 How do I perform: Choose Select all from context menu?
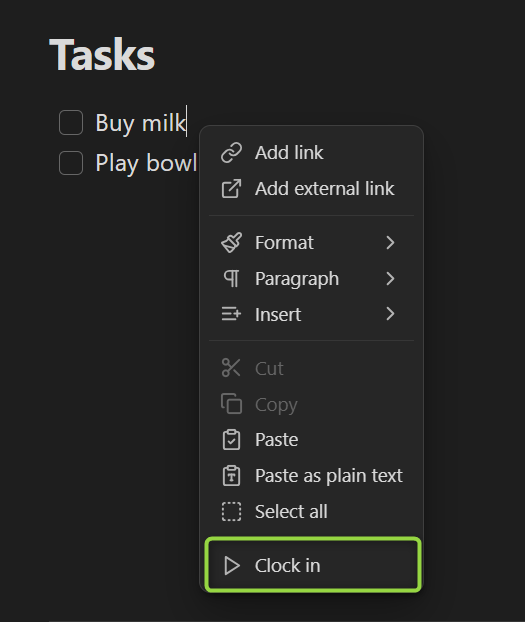312,511
